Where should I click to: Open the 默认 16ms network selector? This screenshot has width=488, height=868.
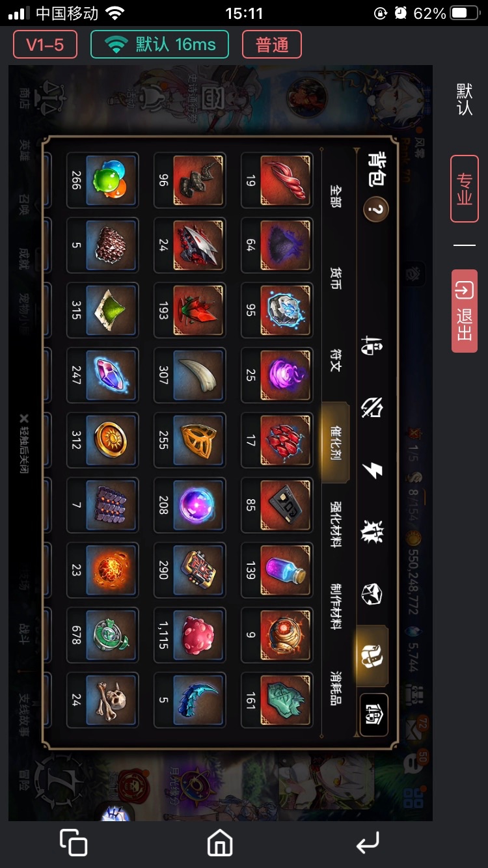[x=159, y=45]
